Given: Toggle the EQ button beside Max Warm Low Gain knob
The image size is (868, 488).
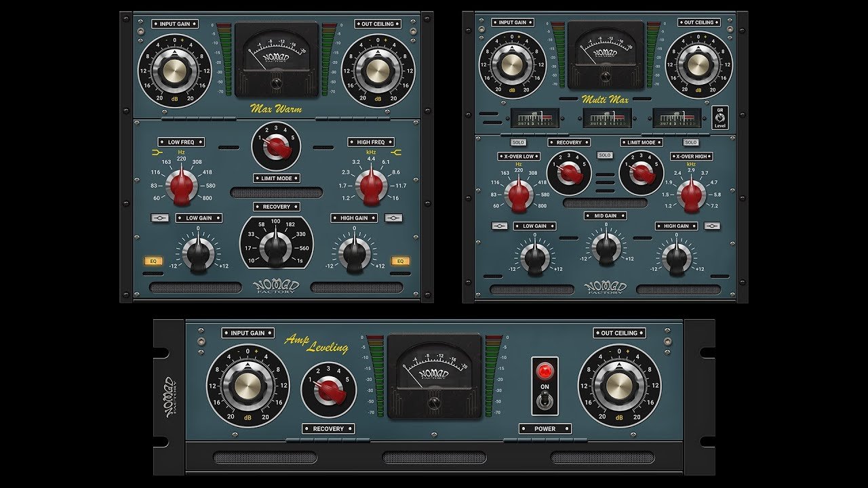Looking at the screenshot, I should pos(153,260).
